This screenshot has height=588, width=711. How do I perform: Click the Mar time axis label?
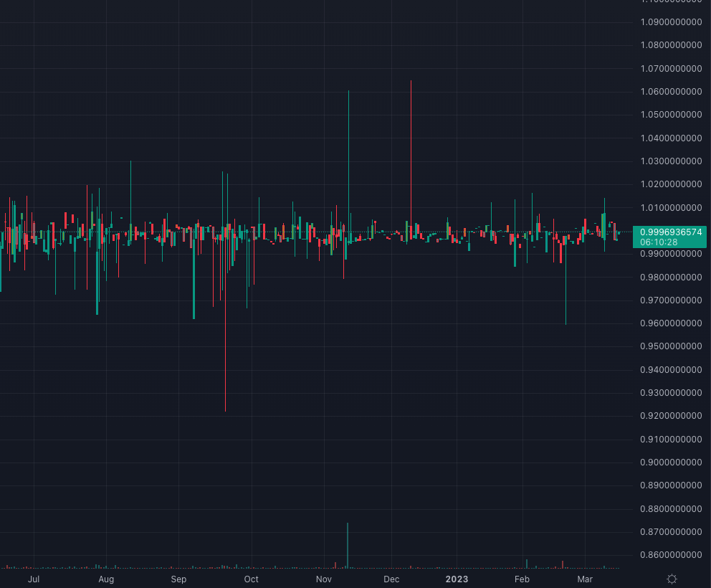[585, 579]
